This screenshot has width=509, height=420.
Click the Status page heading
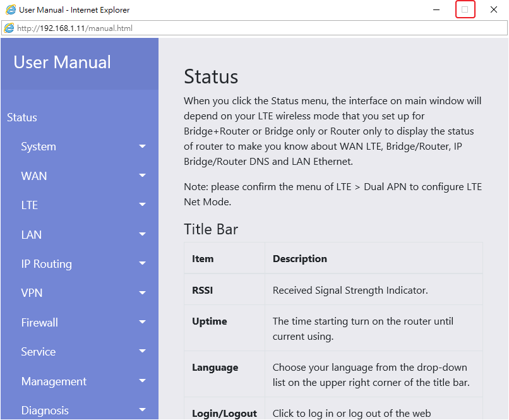coord(211,76)
